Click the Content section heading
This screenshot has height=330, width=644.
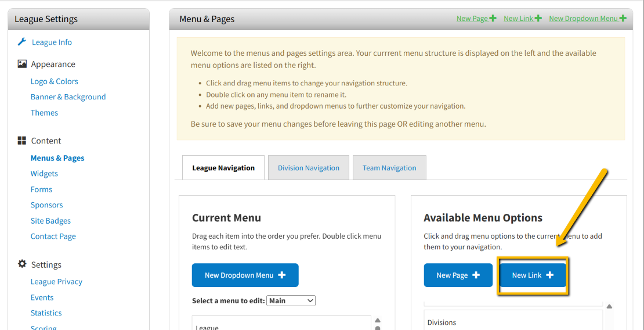[x=46, y=141]
